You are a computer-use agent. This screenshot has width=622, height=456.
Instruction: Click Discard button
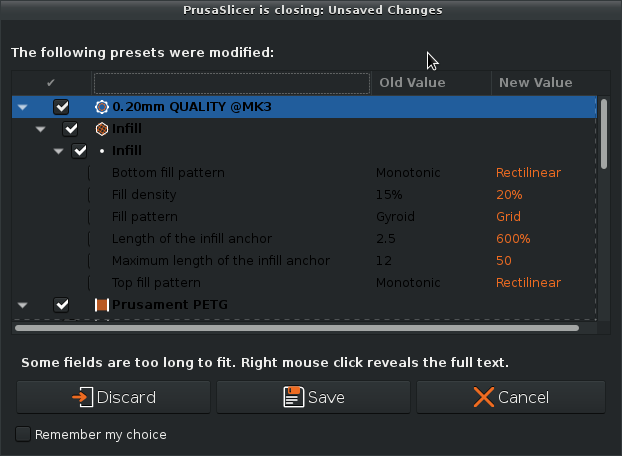(113, 397)
